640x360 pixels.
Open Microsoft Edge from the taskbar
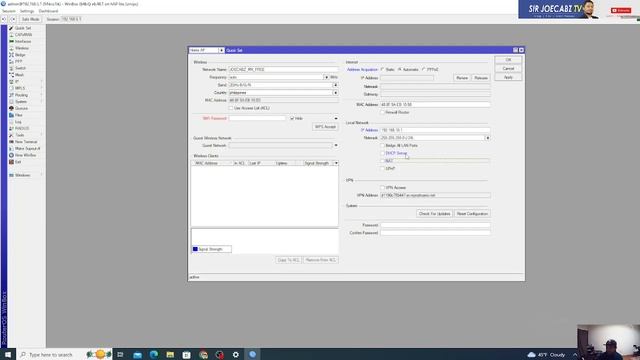click(x=154, y=354)
